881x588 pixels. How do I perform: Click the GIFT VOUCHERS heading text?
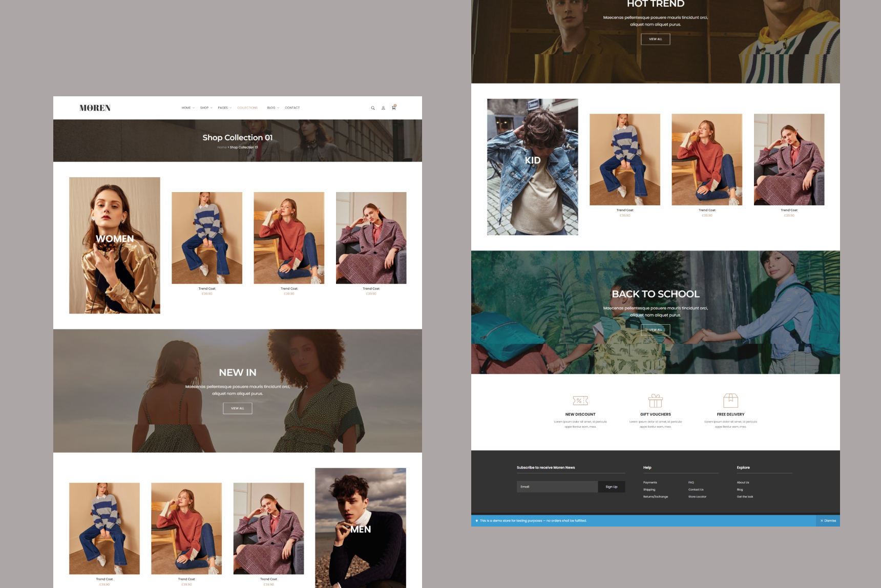(x=656, y=414)
